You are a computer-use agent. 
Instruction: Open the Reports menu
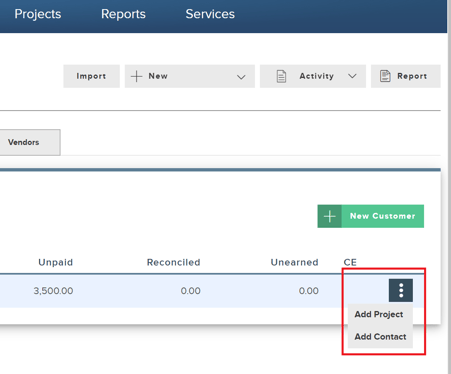[x=123, y=14]
